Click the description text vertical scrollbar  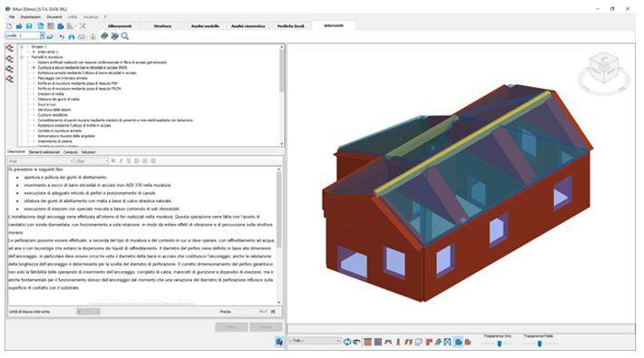[x=278, y=236]
